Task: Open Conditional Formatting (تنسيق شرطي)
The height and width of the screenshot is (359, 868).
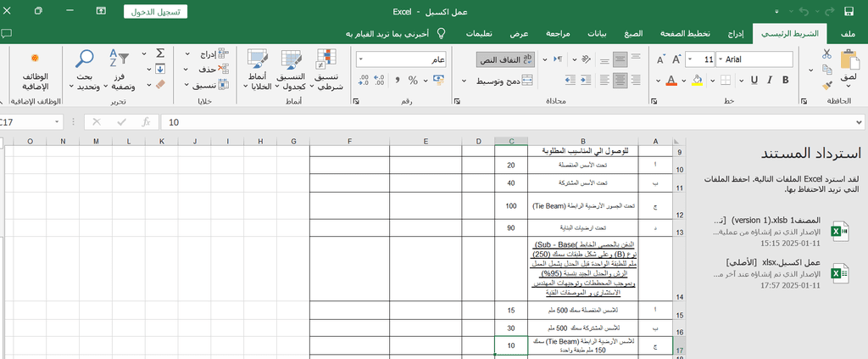Action: click(326, 70)
